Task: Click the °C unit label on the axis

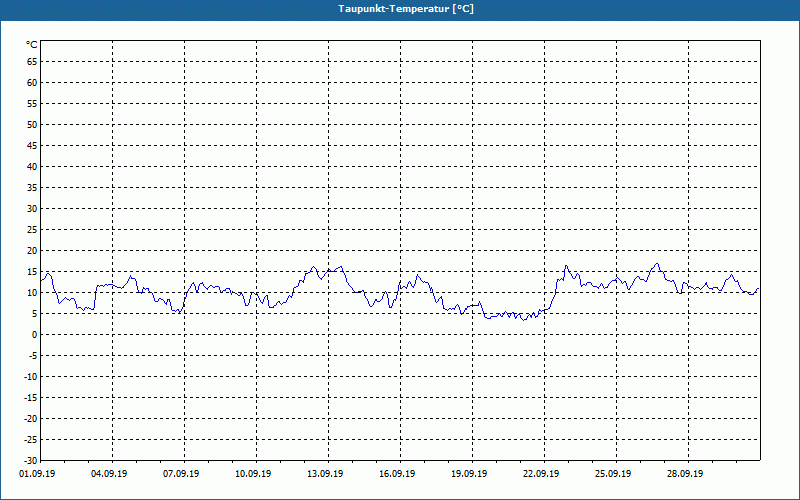Action: tap(32, 45)
